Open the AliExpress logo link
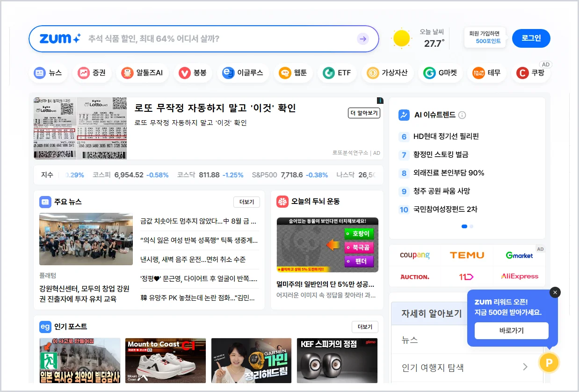Screen dimensions: 579x392 pos(520,276)
